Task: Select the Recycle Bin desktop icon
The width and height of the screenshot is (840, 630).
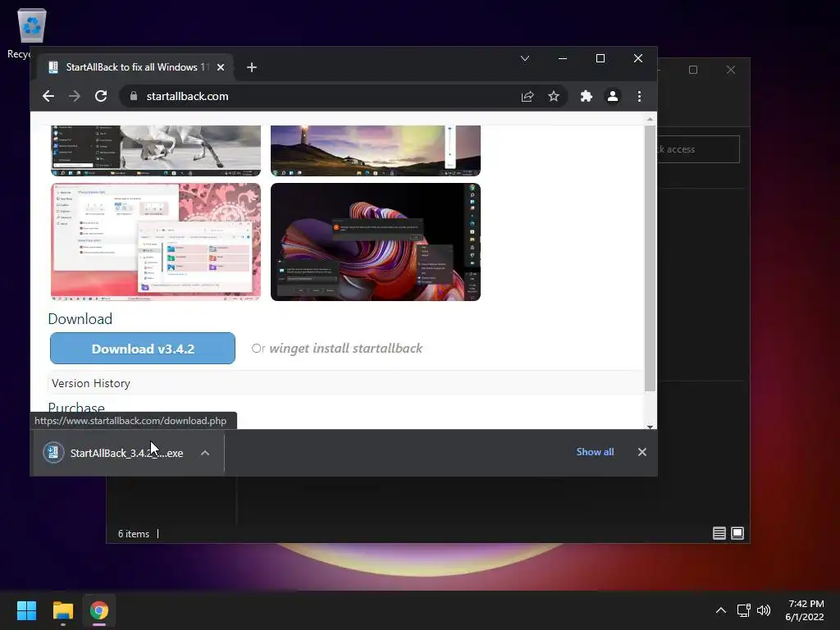Action: point(31,32)
